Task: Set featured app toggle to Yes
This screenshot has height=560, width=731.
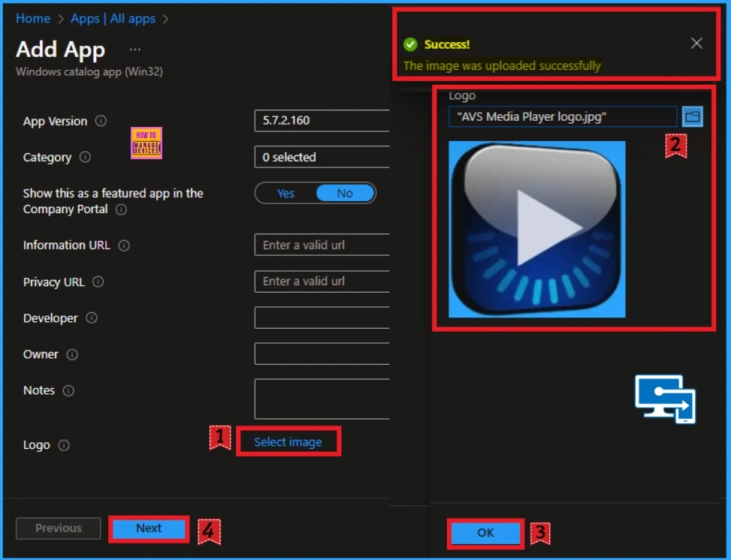Action: [285, 194]
